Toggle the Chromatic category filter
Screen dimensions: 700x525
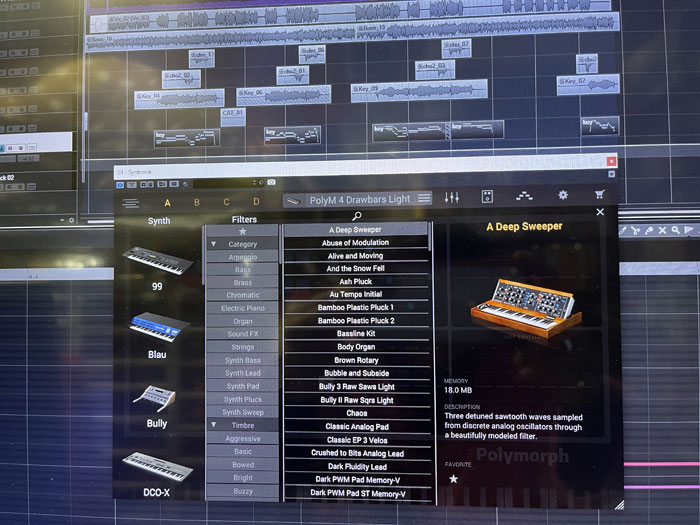(242, 295)
